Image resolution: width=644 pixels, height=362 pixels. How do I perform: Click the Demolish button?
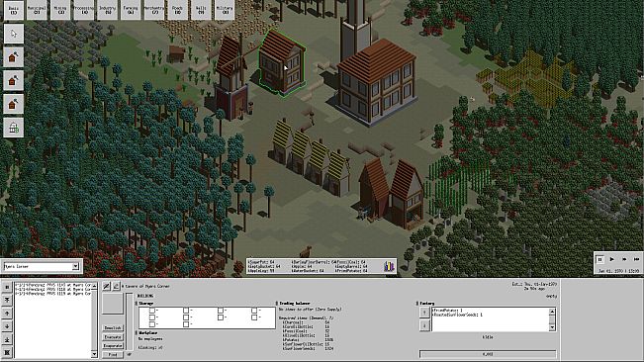[113, 328]
